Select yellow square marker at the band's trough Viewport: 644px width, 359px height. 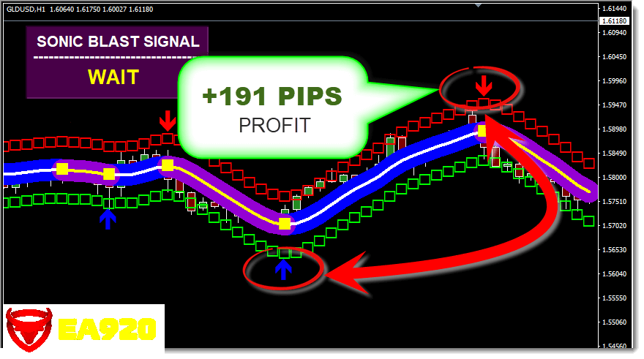[x=285, y=224]
